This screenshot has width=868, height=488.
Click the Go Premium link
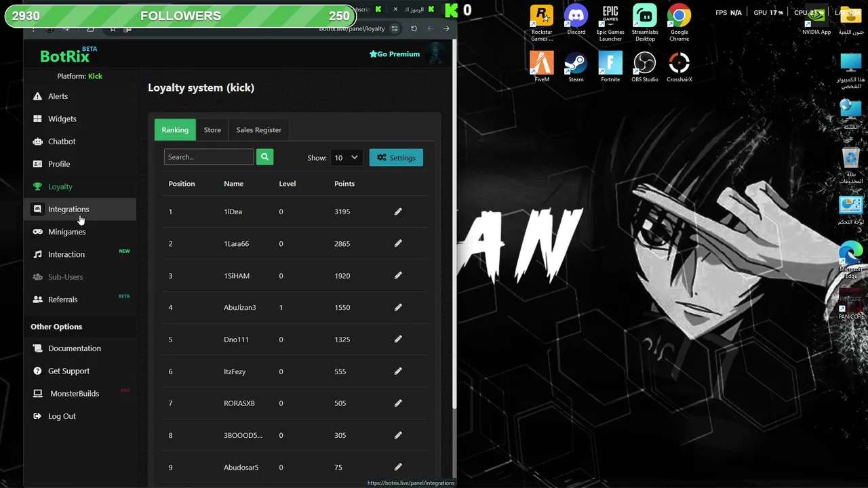395,54
